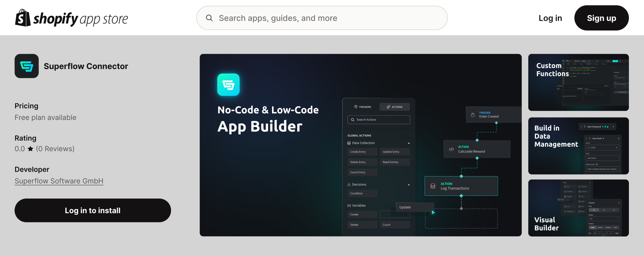Open the No-Code & Low-Code App Builder image
This screenshot has height=256, width=644.
pos(361,145)
